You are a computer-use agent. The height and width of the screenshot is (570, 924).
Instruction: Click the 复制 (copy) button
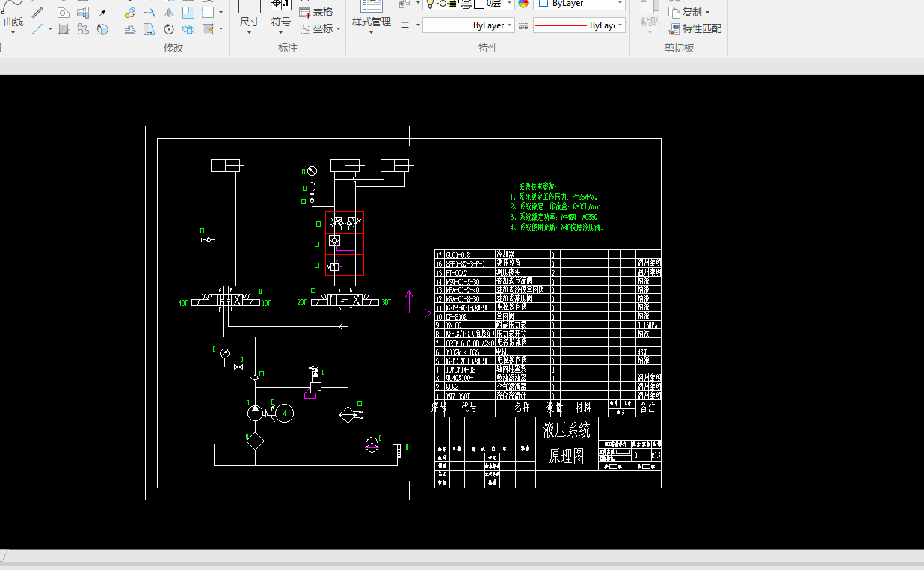[x=690, y=12]
